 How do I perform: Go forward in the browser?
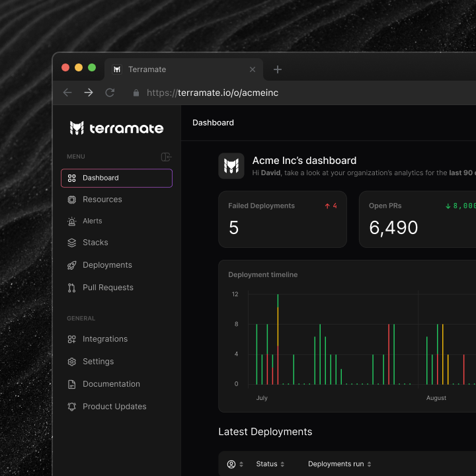pyautogui.click(x=89, y=93)
